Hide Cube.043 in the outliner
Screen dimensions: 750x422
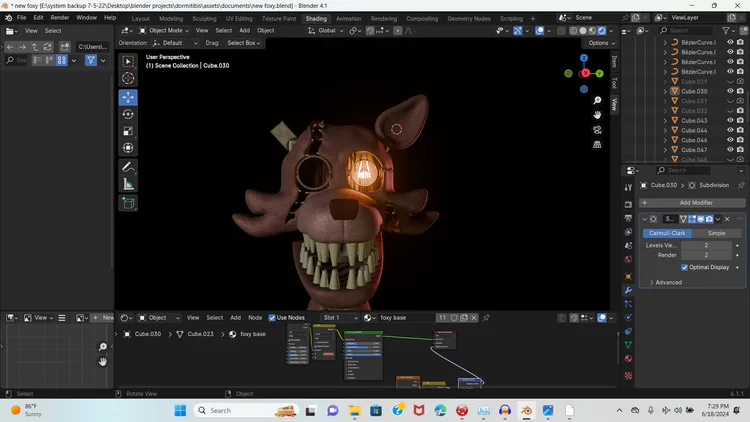click(x=730, y=121)
